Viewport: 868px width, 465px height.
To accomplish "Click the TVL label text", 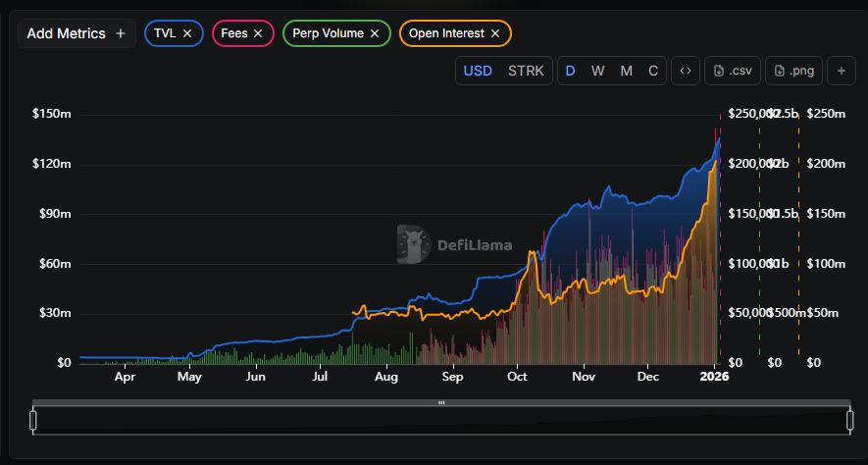I will tap(165, 33).
